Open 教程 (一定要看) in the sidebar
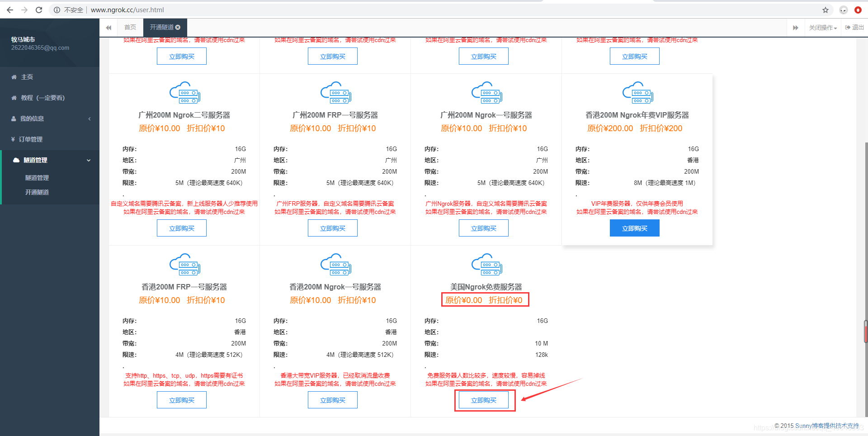The height and width of the screenshot is (436, 868). click(x=50, y=98)
